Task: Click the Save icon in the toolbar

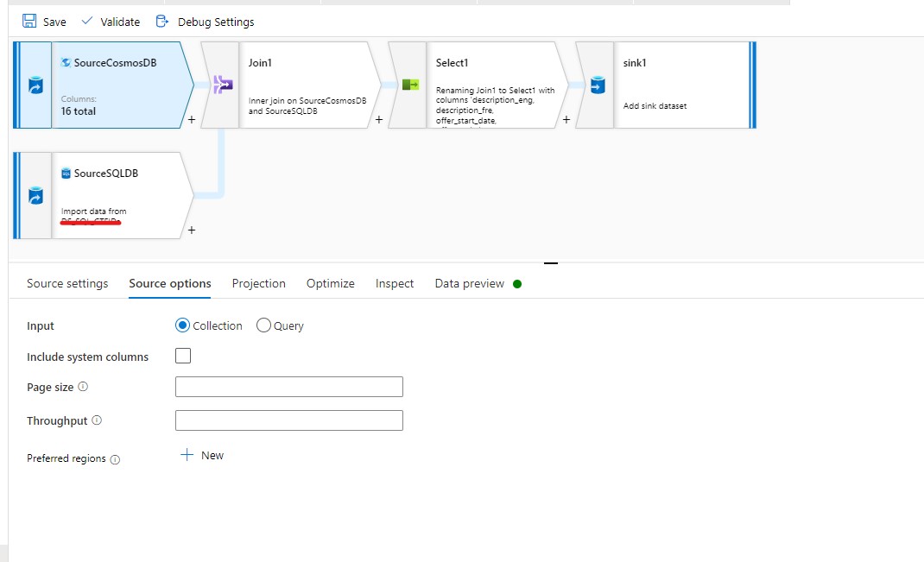Action: pyautogui.click(x=29, y=21)
